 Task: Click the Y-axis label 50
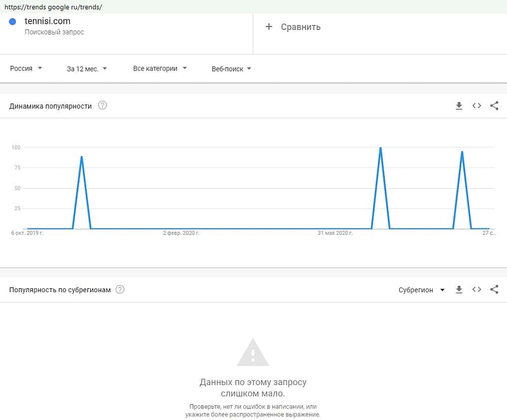pos(17,188)
